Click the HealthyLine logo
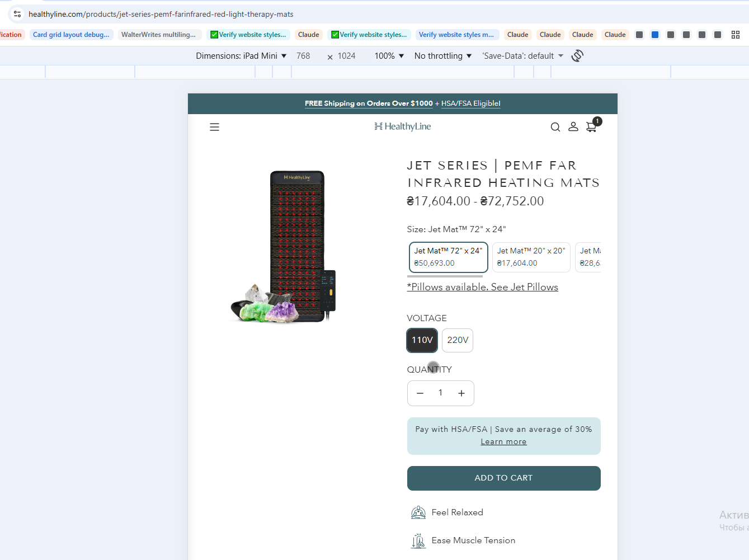Image resolution: width=749 pixels, height=560 pixels. [x=403, y=126]
